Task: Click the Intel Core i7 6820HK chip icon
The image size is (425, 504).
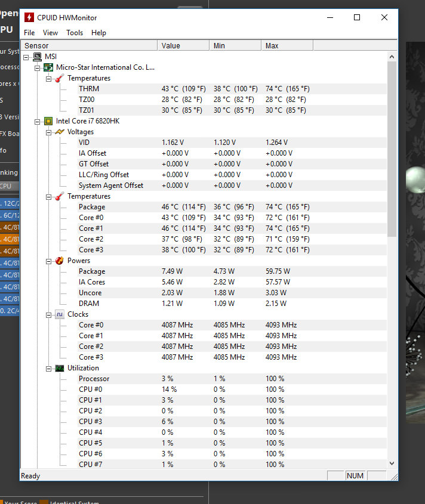Action: pyautogui.click(x=48, y=121)
